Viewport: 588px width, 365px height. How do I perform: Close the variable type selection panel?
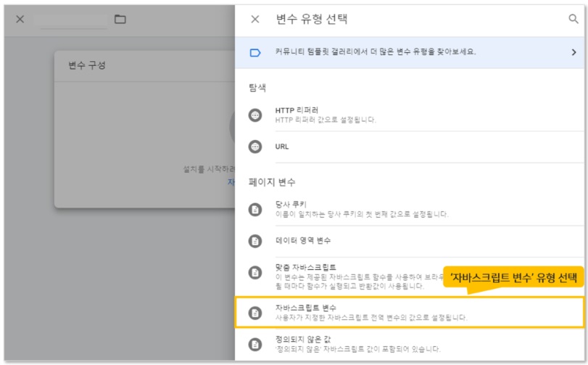coord(255,19)
